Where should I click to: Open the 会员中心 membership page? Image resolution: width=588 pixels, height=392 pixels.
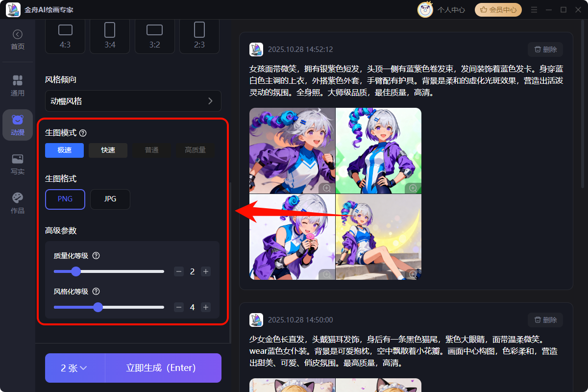tap(498, 9)
